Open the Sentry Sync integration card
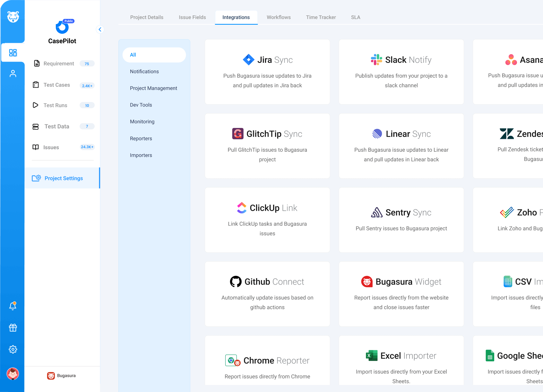 (401, 220)
